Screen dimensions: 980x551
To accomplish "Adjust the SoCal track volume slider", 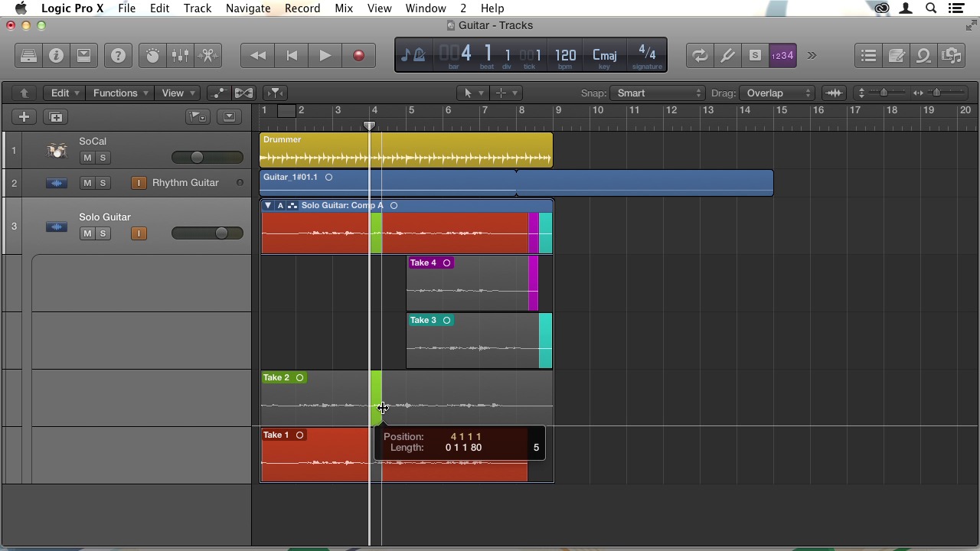I will pos(197,158).
